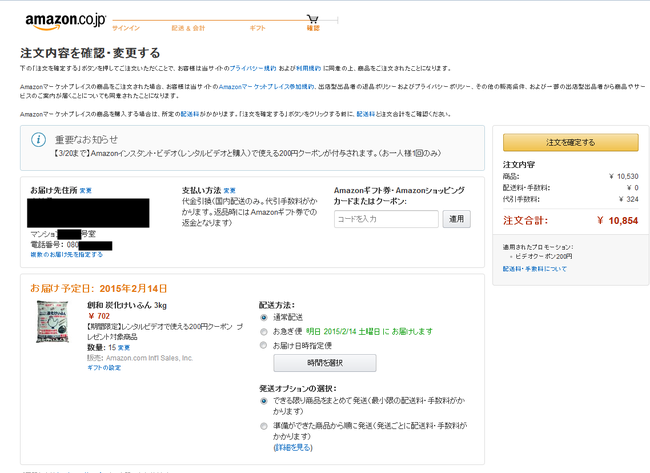Image resolution: width=650 pixels, height=473 pixels.
Task: Click the 代引手数料 ¥ 324 line
Action: pyautogui.click(x=570, y=199)
